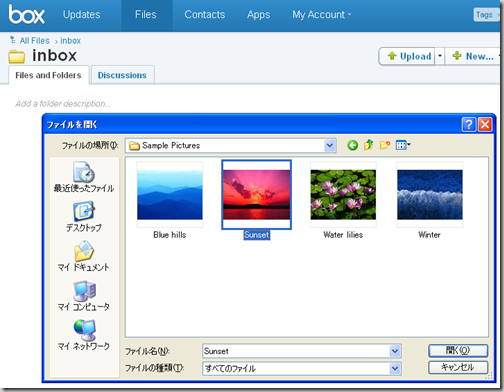Select the Files and Folders tab
Screen dimensions: 504x392
click(48, 75)
